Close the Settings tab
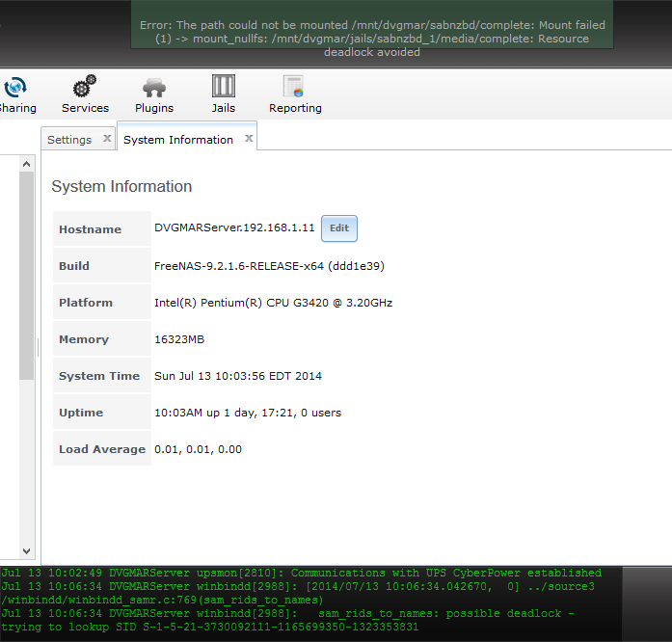The image size is (672, 642). tap(107, 139)
